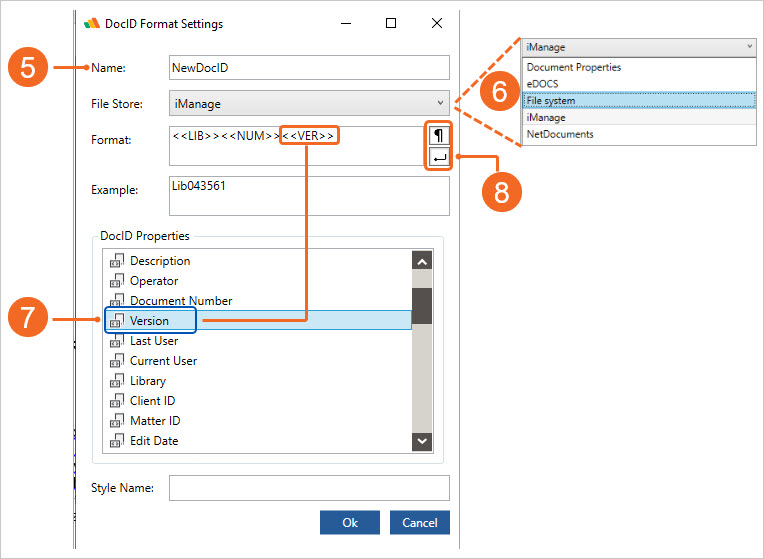Click the arrow of expanded iManage combo box
764x559 pixels.
point(749,46)
